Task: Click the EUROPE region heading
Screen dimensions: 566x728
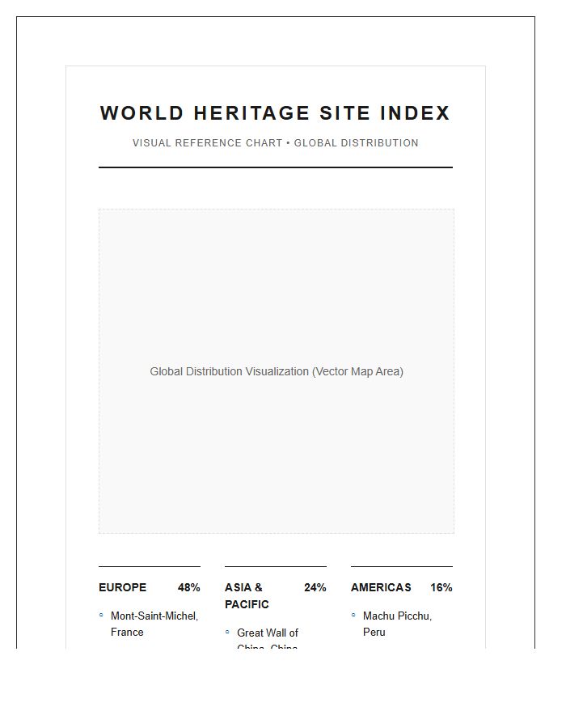Action: [122, 587]
